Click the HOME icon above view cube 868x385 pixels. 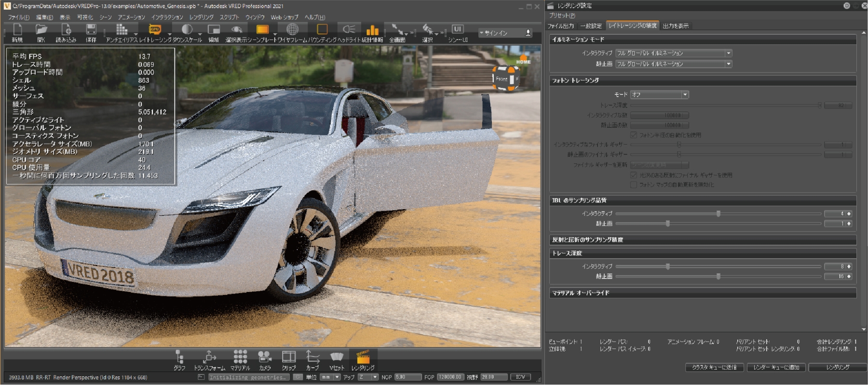point(523,59)
